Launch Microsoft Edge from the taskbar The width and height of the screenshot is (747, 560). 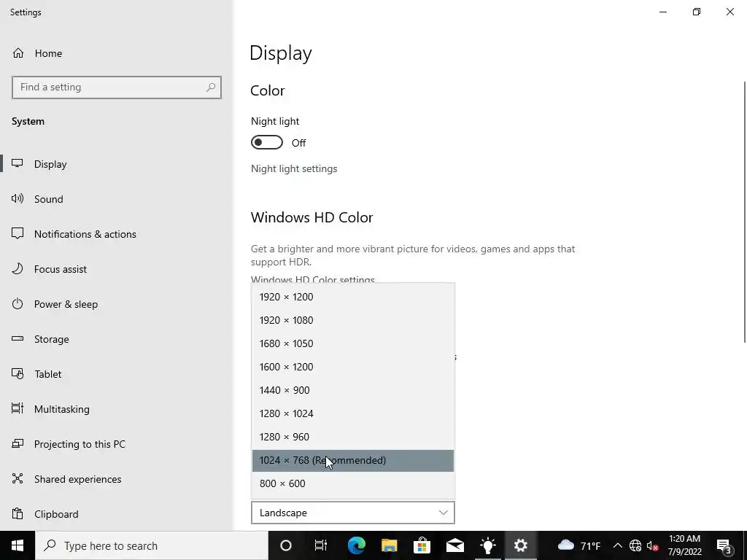click(356, 545)
